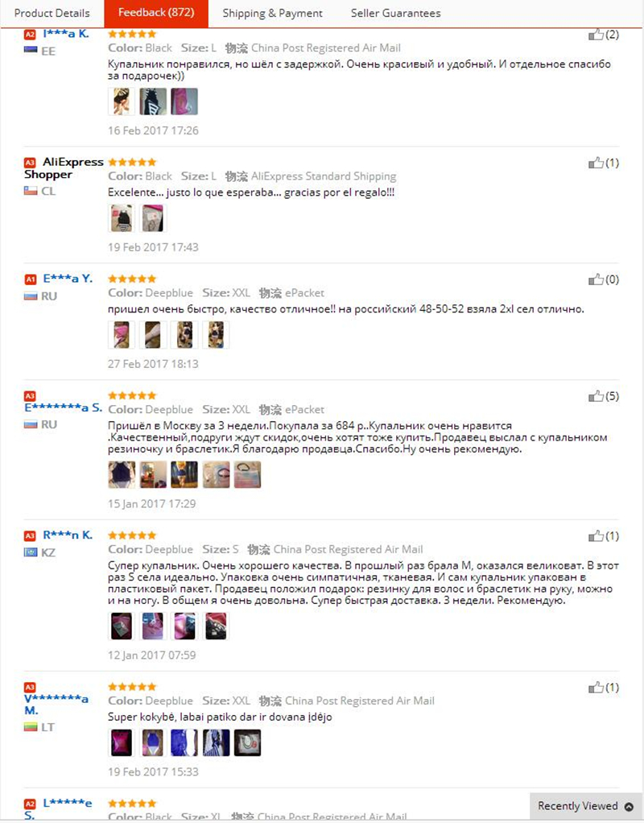Open last photo in the Lithuanian review

[247, 742]
